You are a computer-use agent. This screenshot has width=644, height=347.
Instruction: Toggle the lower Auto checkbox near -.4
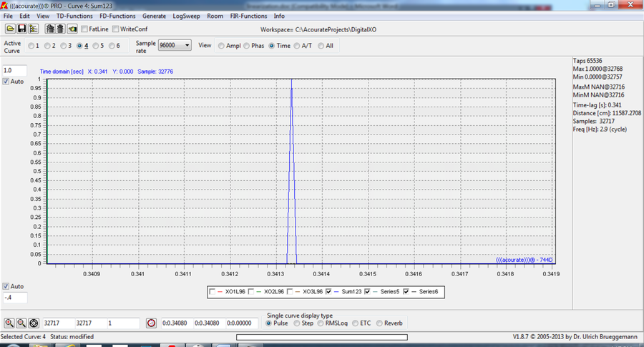pyautogui.click(x=6, y=286)
